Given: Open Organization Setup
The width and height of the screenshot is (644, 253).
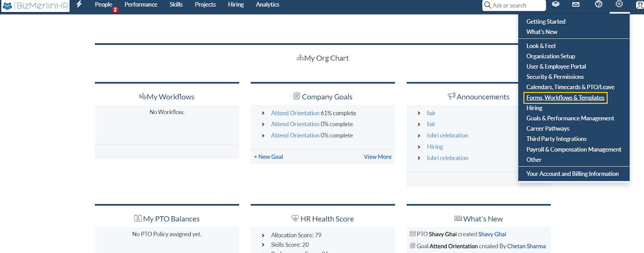Looking at the screenshot, I should click(x=551, y=56).
